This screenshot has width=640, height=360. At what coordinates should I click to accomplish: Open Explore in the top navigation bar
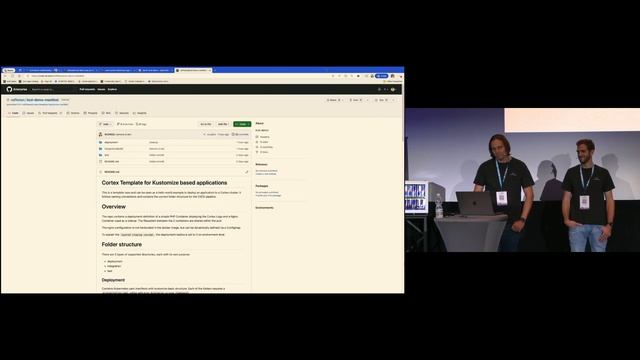[x=112, y=89]
